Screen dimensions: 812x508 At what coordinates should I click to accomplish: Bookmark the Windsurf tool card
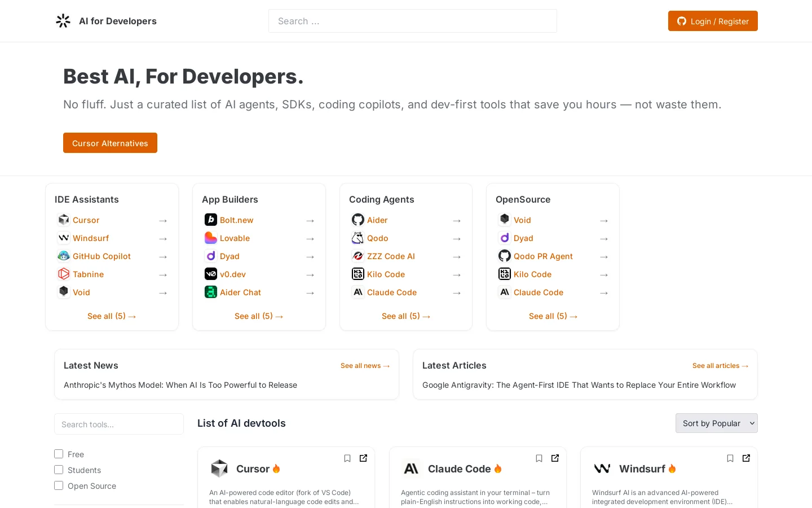pos(730,458)
